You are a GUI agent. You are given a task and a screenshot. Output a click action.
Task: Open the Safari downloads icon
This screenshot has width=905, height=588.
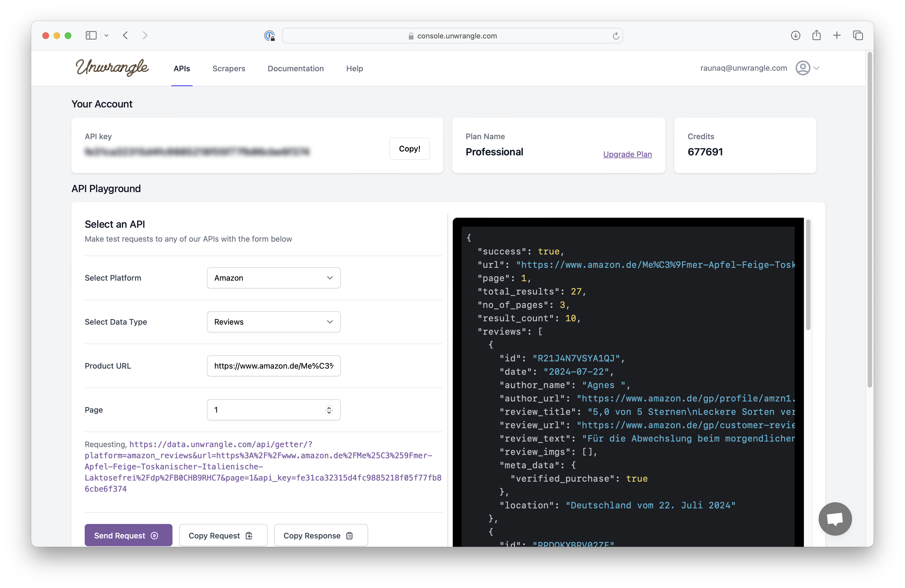pyautogui.click(x=795, y=36)
